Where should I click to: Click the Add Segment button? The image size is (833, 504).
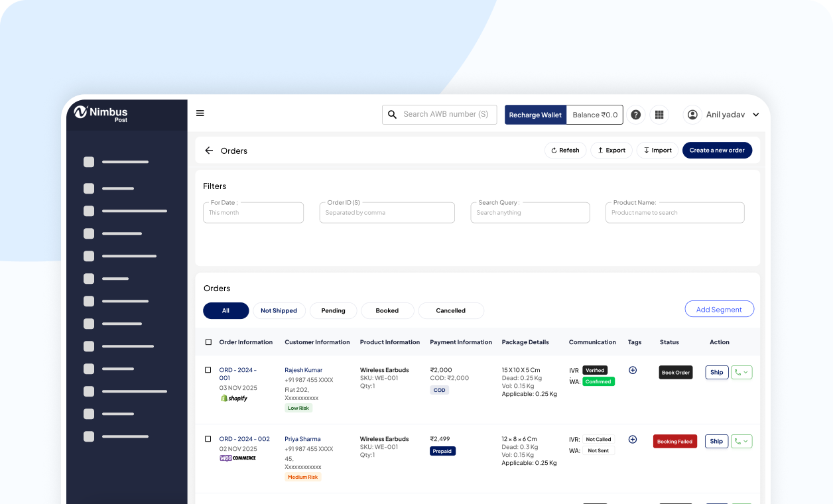click(x=719, y=309)
